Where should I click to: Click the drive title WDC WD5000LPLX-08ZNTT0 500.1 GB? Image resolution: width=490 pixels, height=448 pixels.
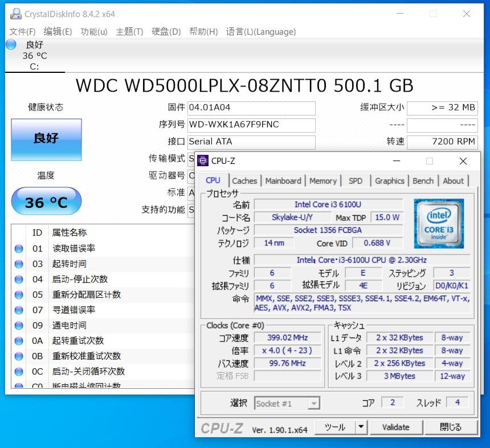244,85
